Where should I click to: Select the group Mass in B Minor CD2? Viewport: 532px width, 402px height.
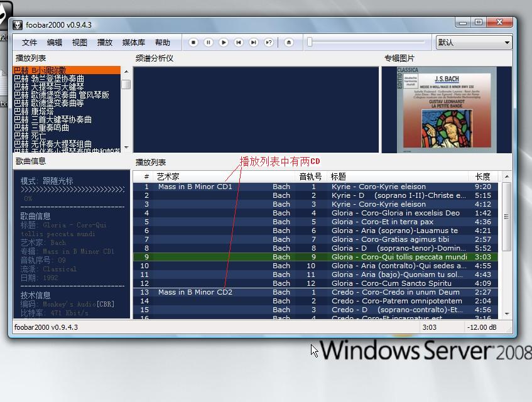(x=195, y=292)
